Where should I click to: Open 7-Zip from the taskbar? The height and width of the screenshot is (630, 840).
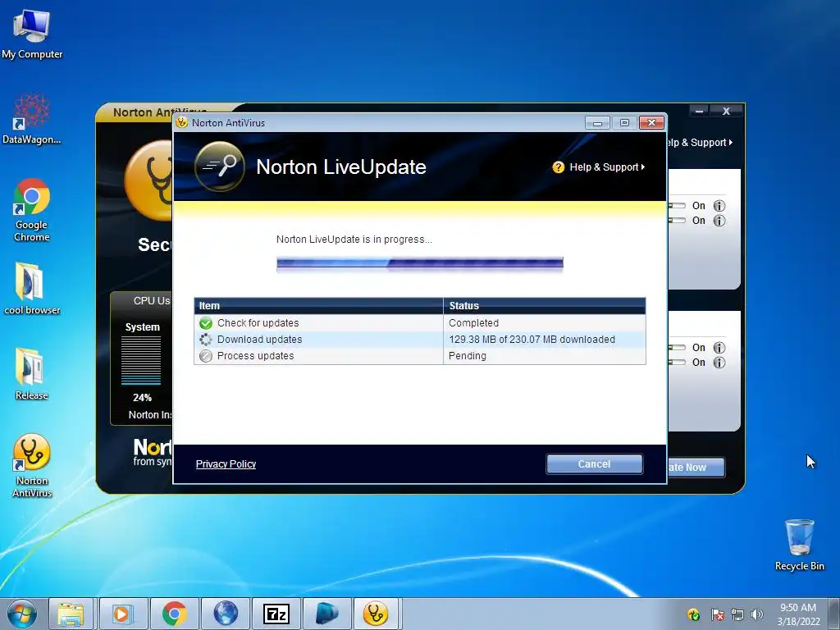[276, 614]
